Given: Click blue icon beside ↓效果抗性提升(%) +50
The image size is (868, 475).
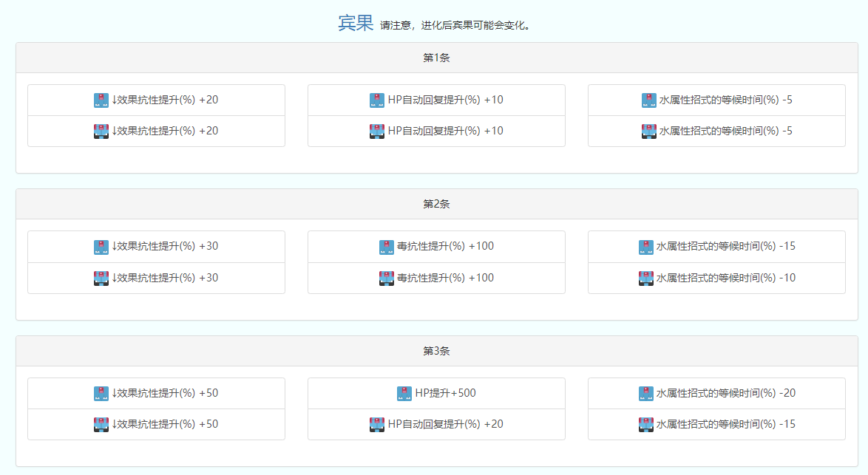Looking at the screenshot, I should (x=101, y=394).
